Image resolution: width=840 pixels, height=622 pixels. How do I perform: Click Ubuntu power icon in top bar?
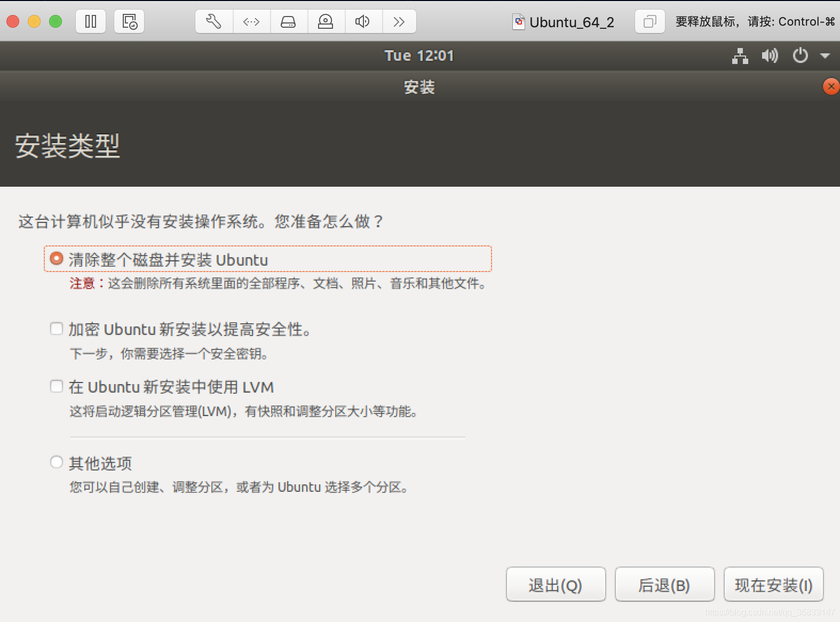coord(800,55)
